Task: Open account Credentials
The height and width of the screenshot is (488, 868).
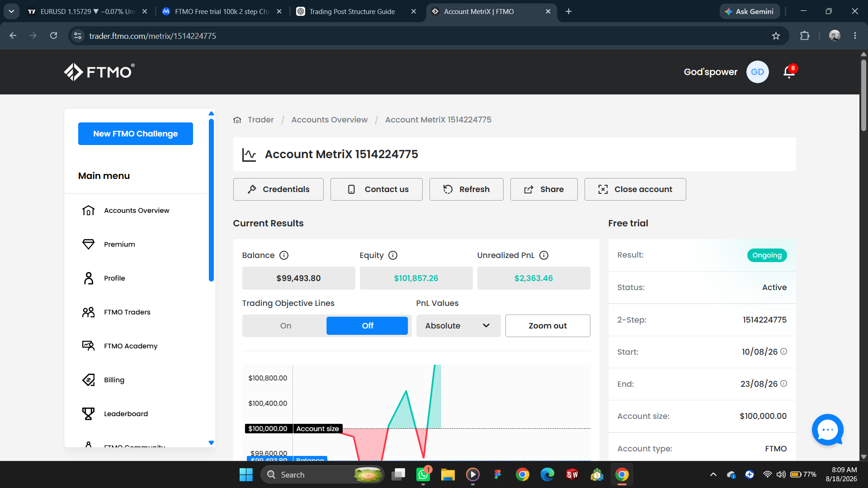Action: pyautogui.click(x=278, y=189)
